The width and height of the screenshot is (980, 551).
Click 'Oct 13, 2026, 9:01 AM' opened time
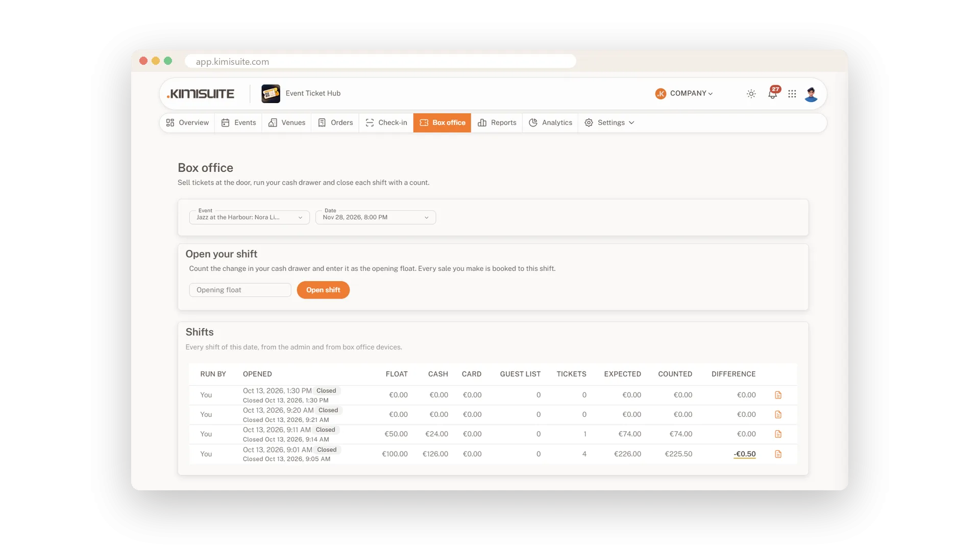click(277, 449)
